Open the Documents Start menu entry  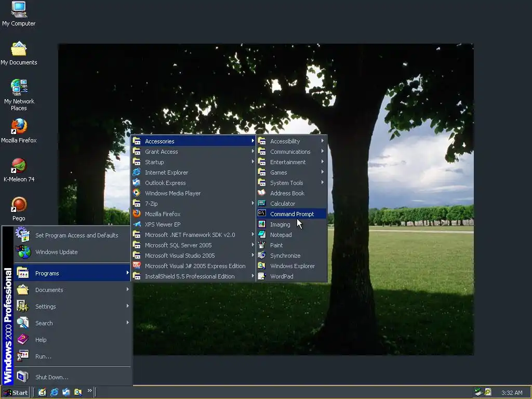pyautogui.click(x=72, y=290)
